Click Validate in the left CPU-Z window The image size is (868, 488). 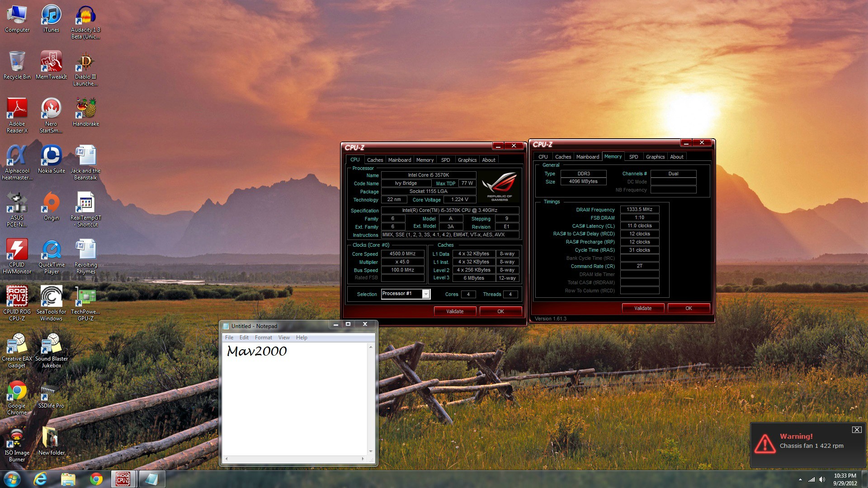point(455,311)
